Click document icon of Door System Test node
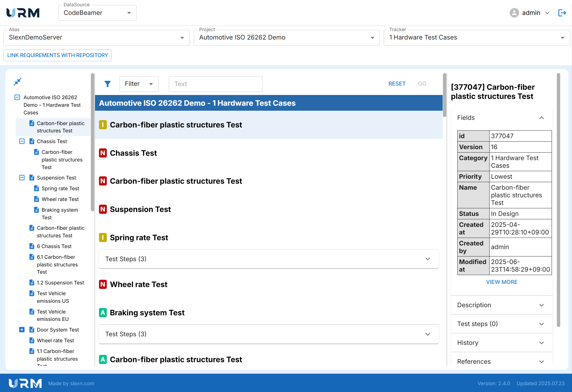Viewport: 572px width, 392px height. coord(32,330)
